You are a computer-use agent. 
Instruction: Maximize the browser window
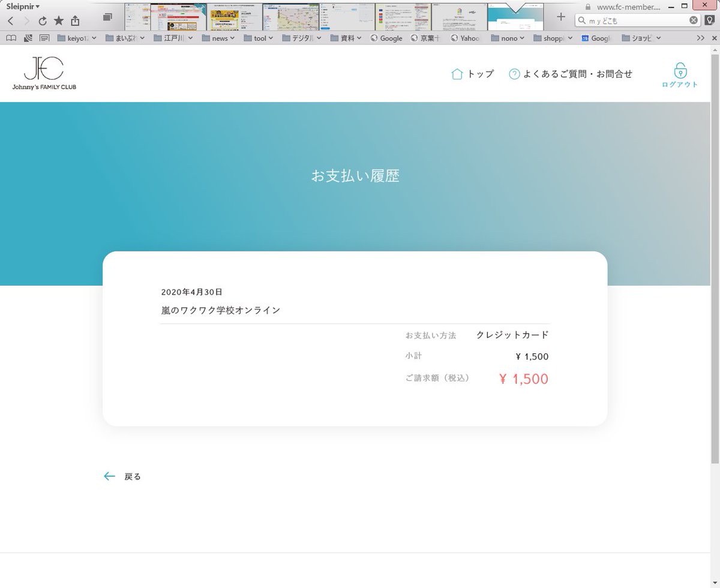685,5
